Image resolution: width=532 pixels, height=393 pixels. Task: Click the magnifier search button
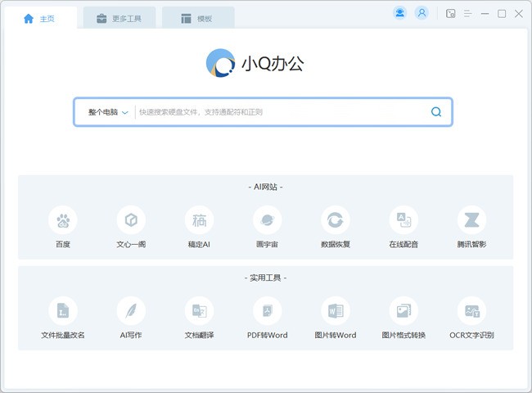pyautogui.click(x=436, y=112)
